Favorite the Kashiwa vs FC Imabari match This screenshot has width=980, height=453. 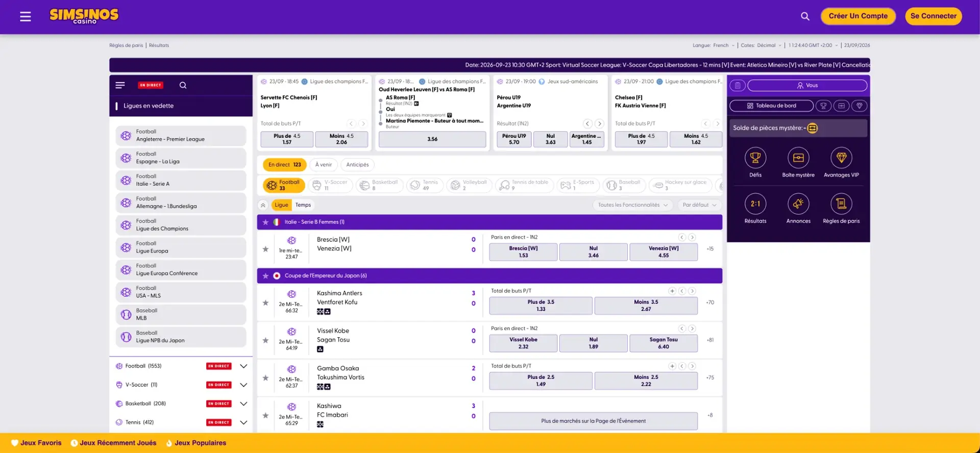click(265, 415)
